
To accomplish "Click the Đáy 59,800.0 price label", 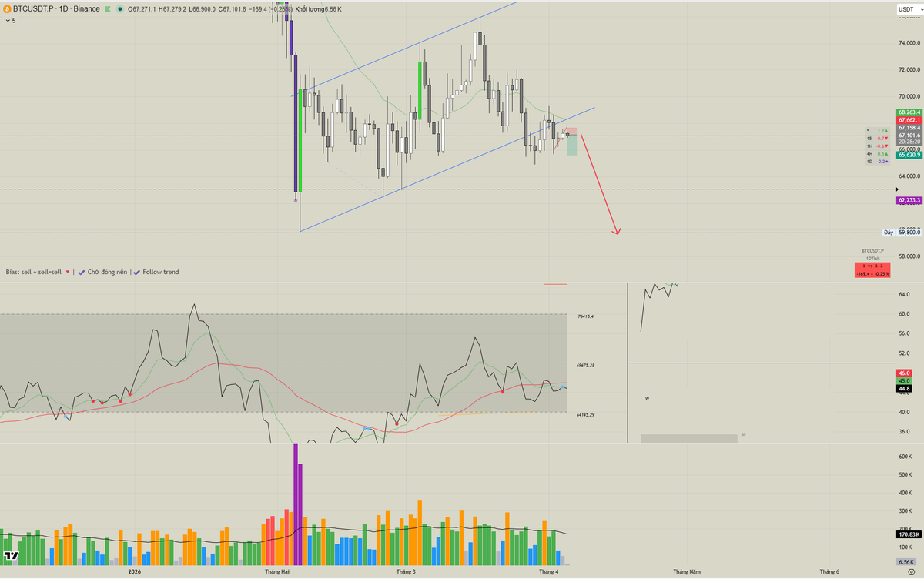I will (x=902, y=232).
